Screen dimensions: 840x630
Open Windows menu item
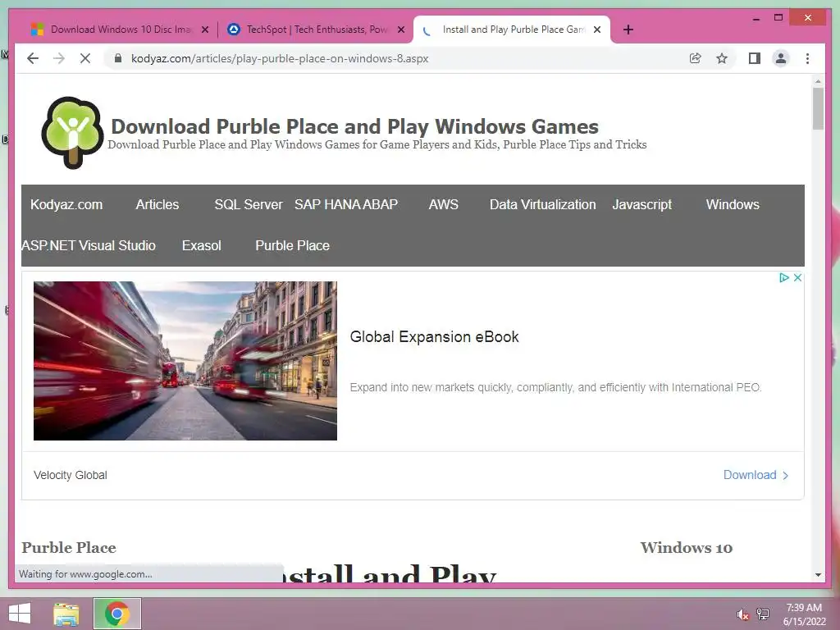pos(733,204)
